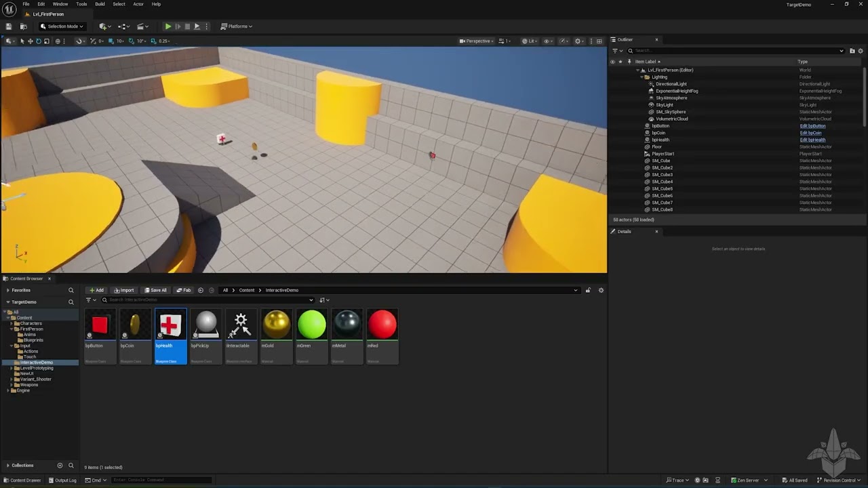Select bpButton blueprint thumbnail
Screen dimensions: 868x488
click(x=100, y=336)
